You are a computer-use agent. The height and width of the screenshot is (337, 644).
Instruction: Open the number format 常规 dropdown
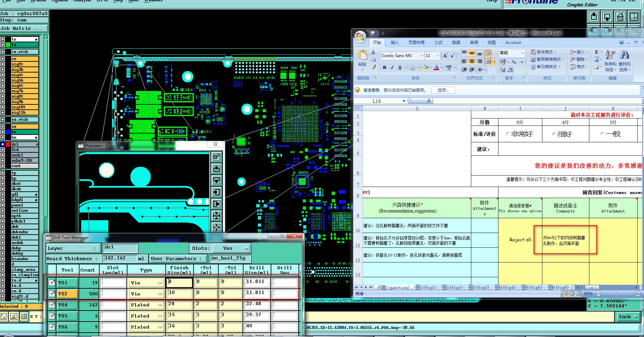(x=523, y=53)
